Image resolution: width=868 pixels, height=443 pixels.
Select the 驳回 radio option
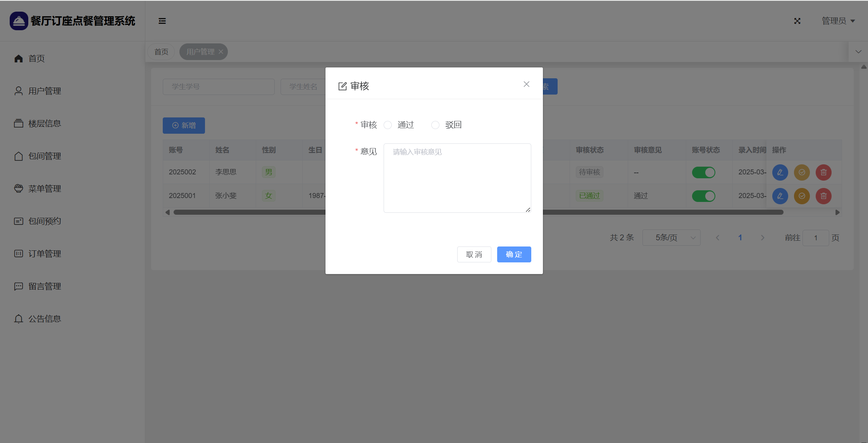(436, 125)
